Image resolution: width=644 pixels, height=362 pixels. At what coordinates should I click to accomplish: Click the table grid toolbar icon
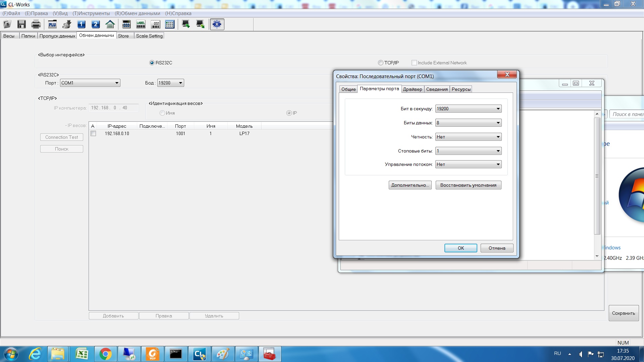[x=170, y=24]
